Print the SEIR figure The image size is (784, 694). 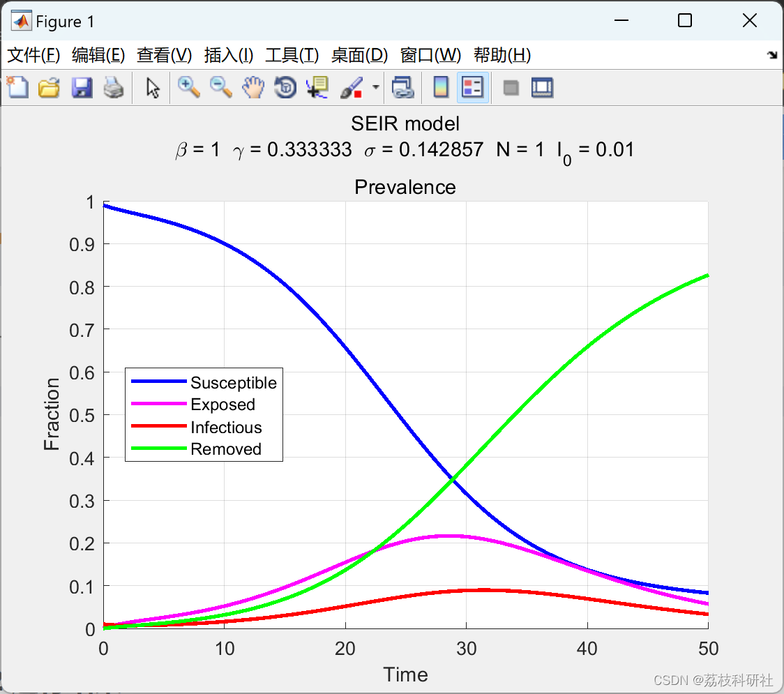[114, 87]
